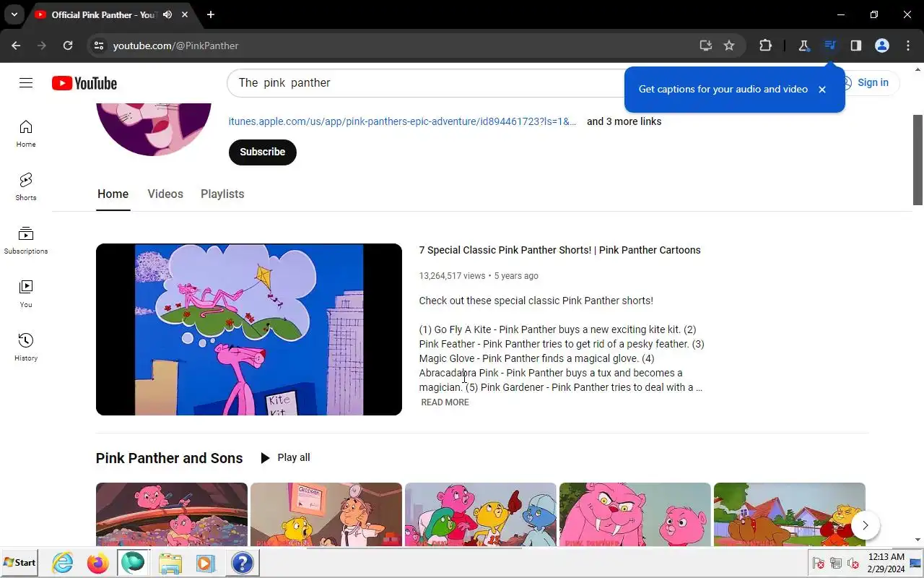Open the Windows Start button

[x=19, y=562]
